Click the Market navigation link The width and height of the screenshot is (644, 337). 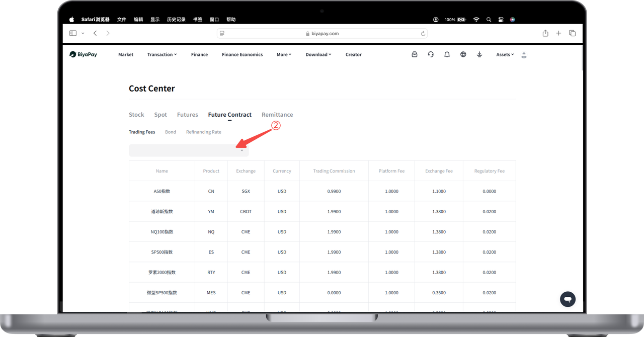[126, 55]
